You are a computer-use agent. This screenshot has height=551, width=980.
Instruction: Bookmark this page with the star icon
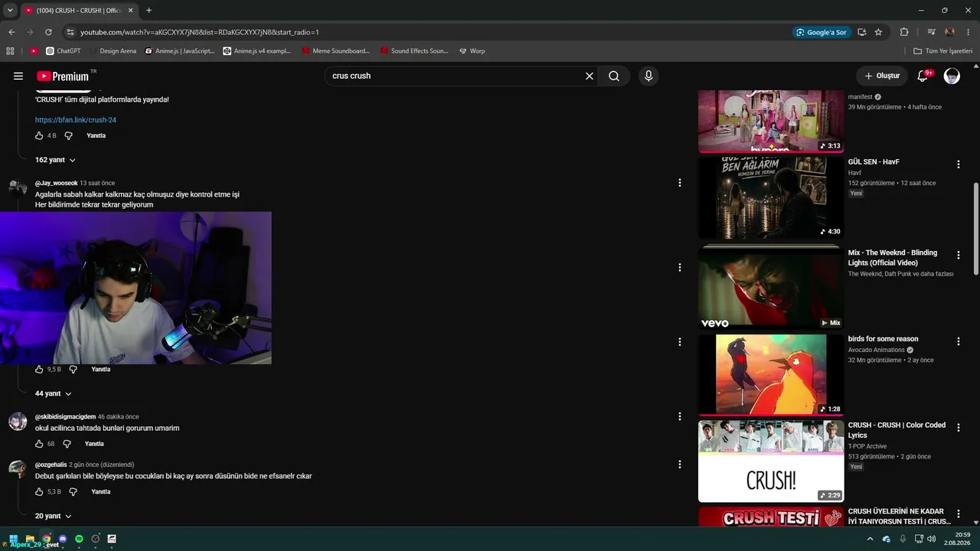pyautogui.click(x=878, y=32)
